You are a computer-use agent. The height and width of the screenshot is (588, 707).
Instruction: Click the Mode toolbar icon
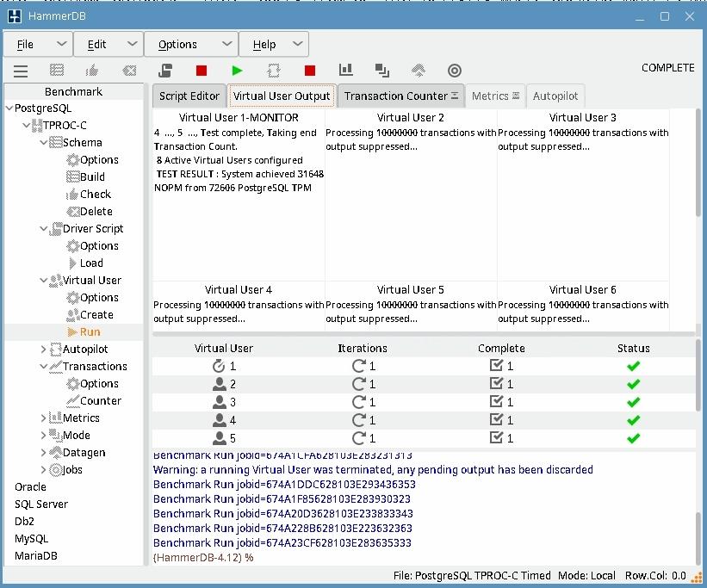tap(382, 71)
